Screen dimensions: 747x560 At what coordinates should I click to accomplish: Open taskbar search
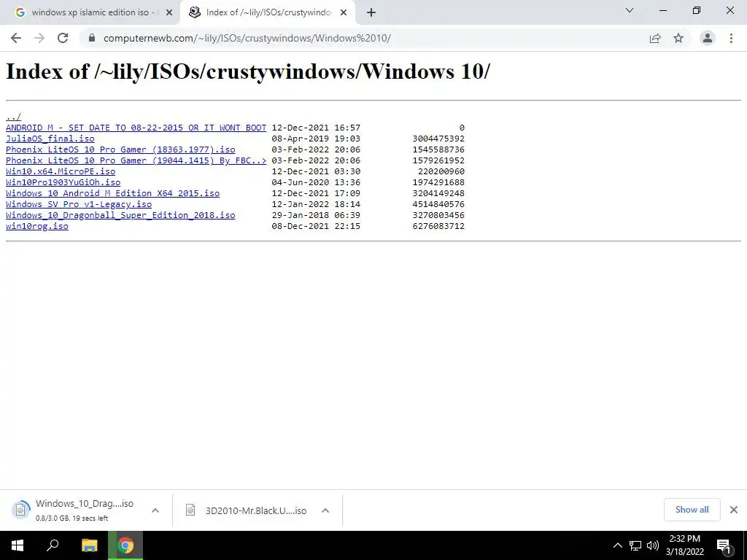(x=53, y=545)
